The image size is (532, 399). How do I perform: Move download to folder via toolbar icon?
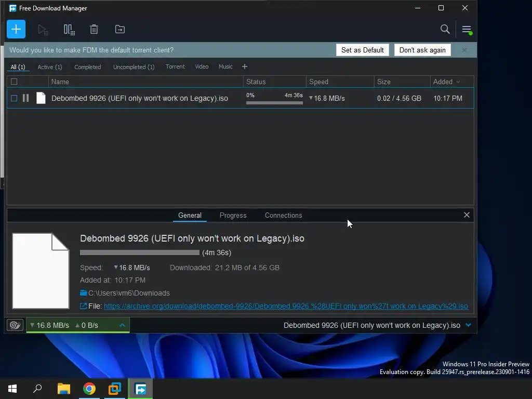pyautogui.click(x=120, y=29)
